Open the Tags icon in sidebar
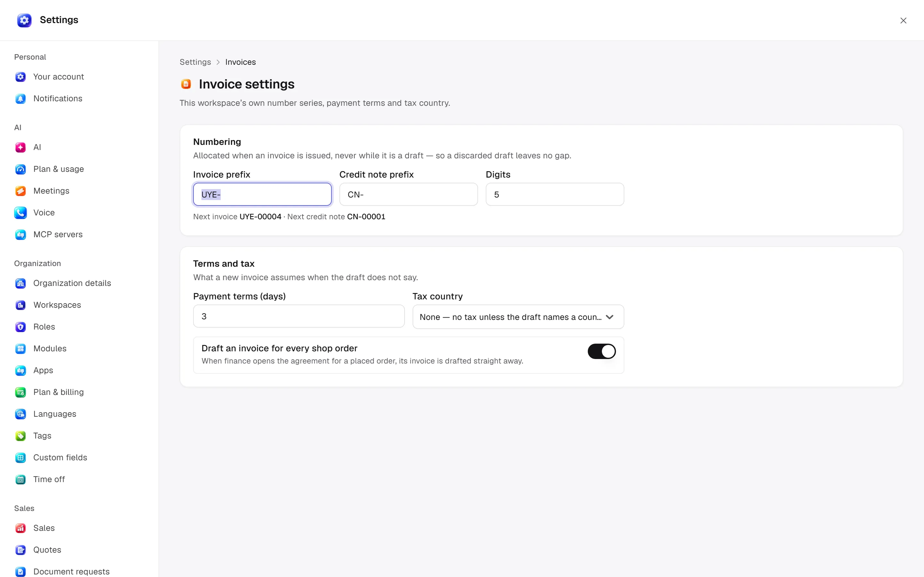Image resolution: width=924 pixels, height=577 pixels. point(21,436)
